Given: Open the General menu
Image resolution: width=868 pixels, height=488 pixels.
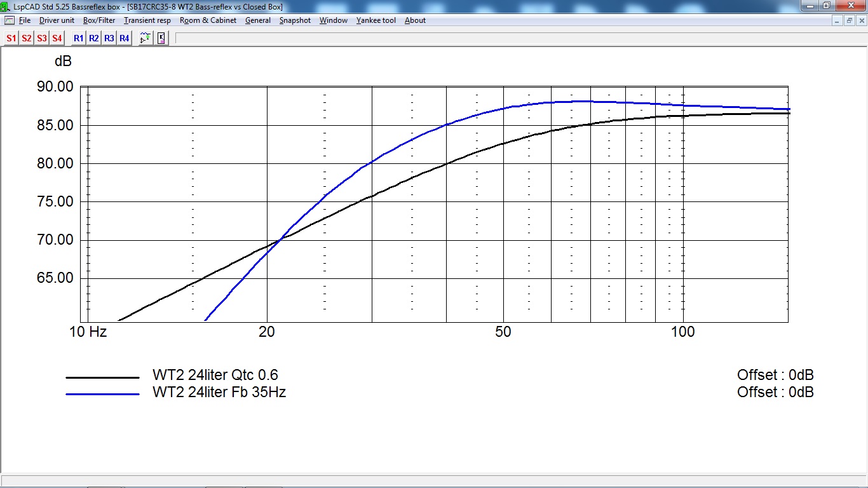Looking at the screenshot, I should 258,20.
